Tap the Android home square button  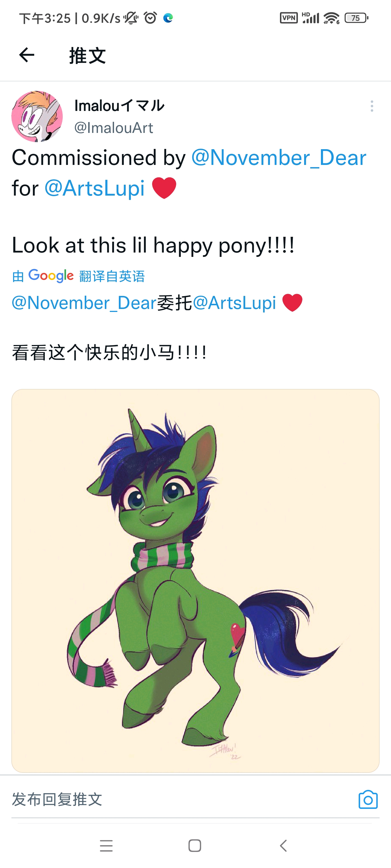pos(195,846)
